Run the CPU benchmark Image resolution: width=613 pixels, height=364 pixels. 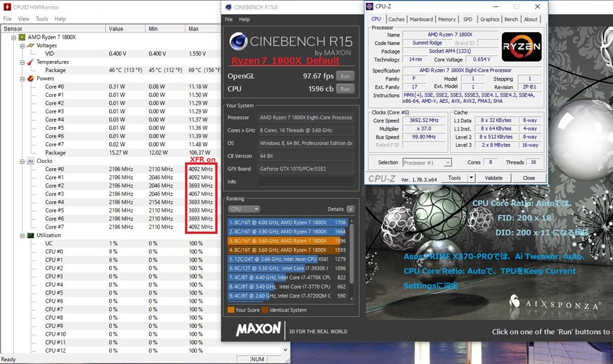345,89
